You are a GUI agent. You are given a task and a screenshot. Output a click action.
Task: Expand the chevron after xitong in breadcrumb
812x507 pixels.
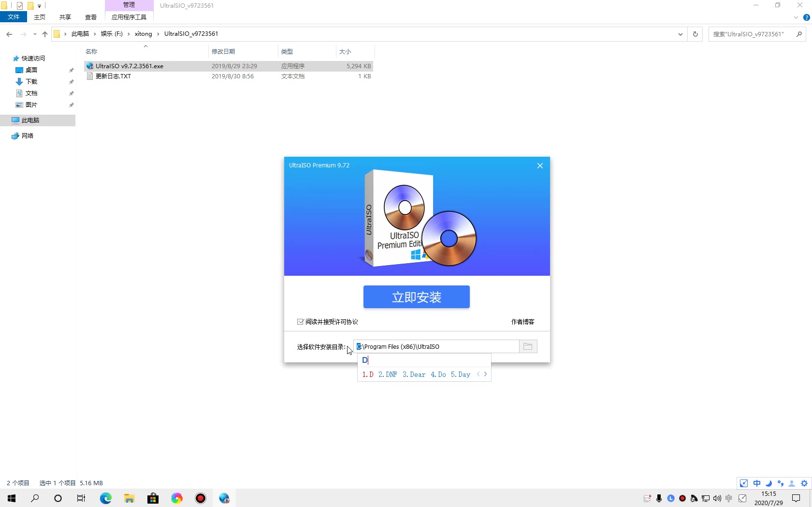tap(158, 34)
